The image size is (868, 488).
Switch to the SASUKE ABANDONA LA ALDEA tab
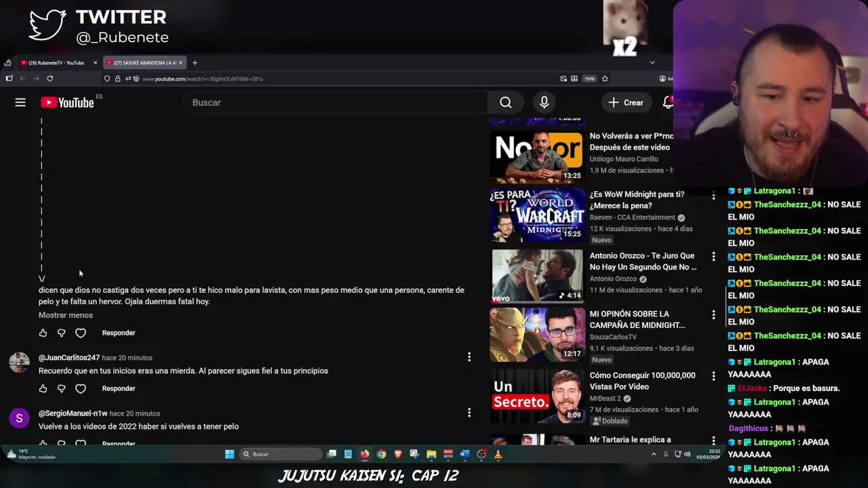pyautogui.click(x=141, y=62)
